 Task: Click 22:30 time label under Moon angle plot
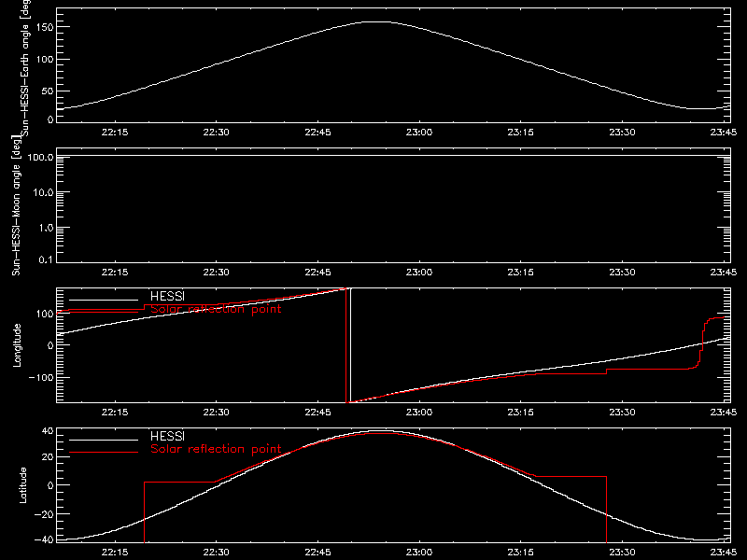(x=217, y=273)
